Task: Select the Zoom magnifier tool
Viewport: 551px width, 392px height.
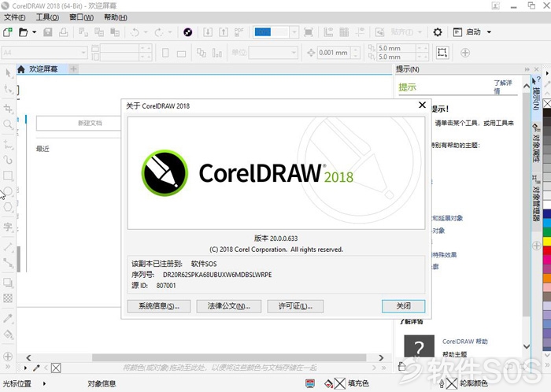Action: [8, 124]
